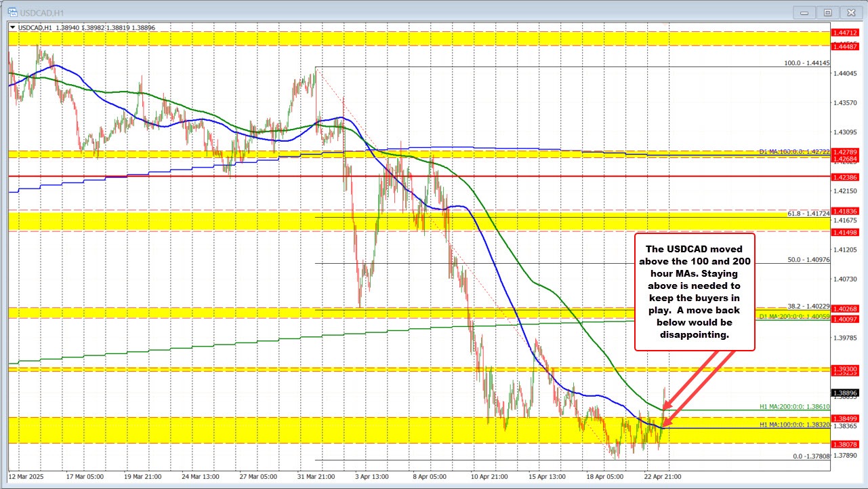
Task: Click the 1.42789 price level tag
Action: click(846, 152)
